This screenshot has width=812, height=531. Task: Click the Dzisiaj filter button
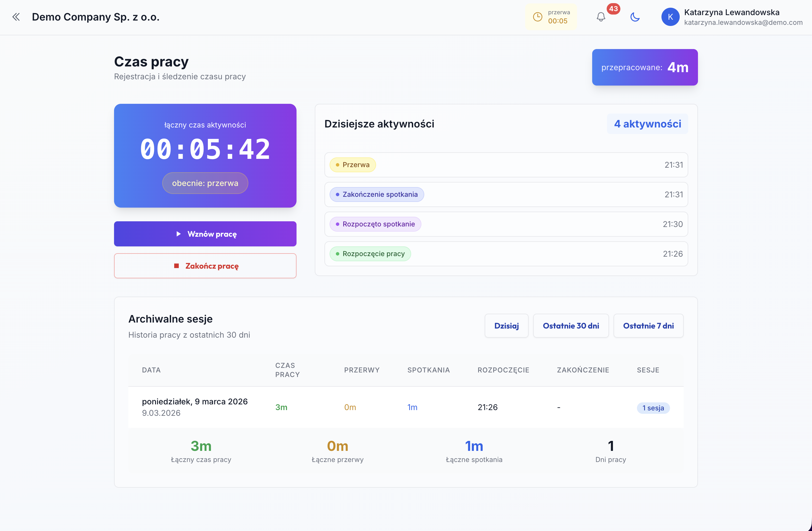click(x=506, y=326)
